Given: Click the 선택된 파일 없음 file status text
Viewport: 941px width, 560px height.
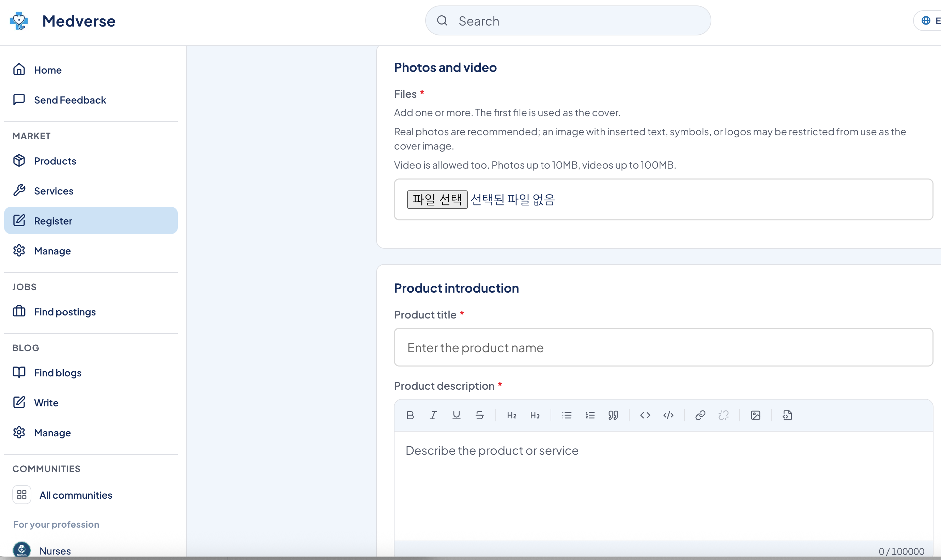Looking at the screenshot, I should 513,199.
